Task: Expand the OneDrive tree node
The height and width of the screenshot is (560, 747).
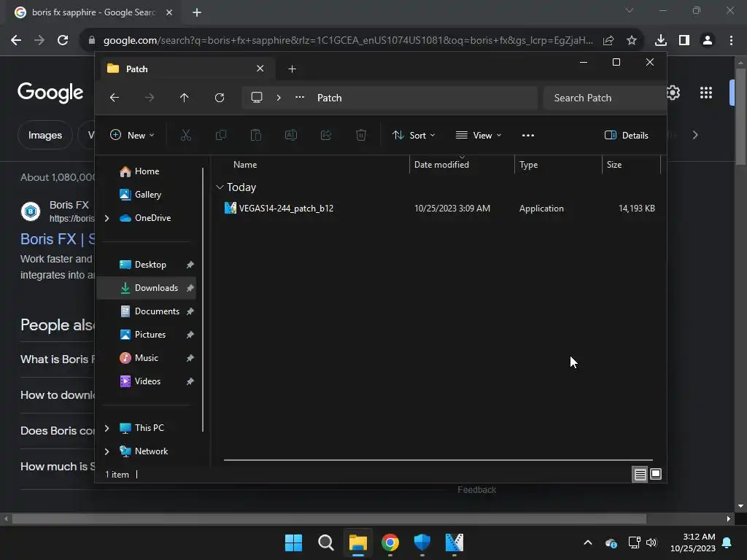Action: (x=107, y=218)
